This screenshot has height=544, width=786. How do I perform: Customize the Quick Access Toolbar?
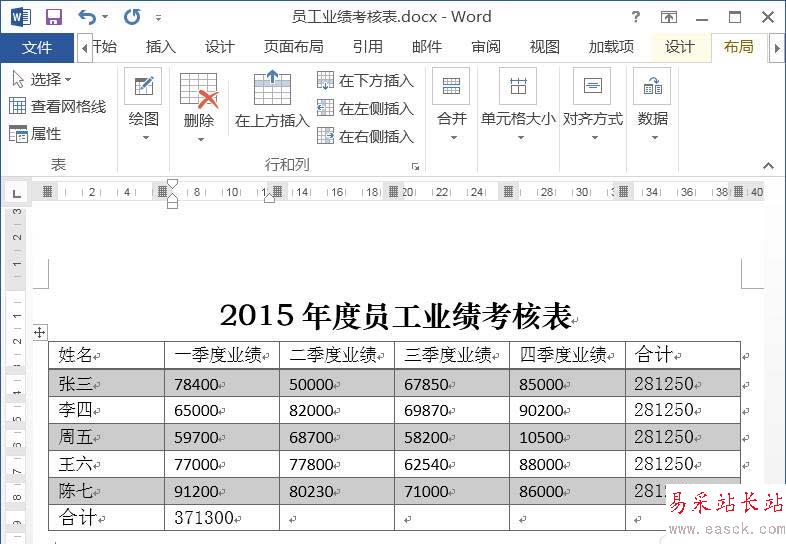pos(158,18)
